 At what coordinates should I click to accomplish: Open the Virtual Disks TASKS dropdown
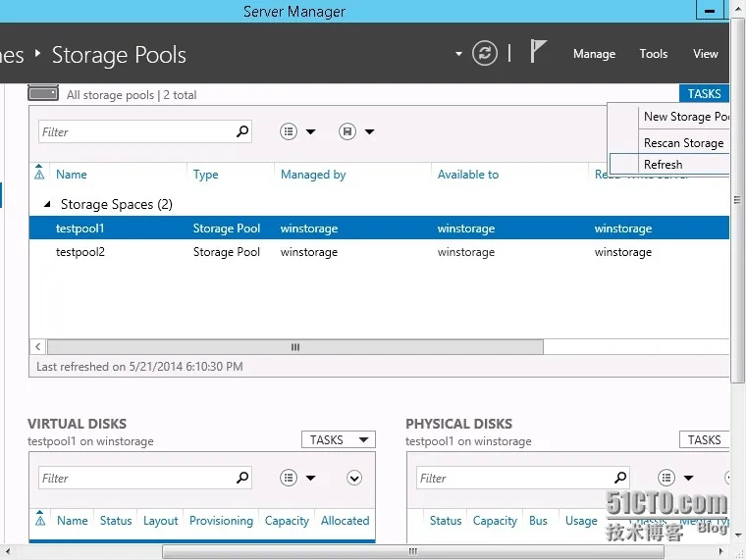click(x=338, y=440)
